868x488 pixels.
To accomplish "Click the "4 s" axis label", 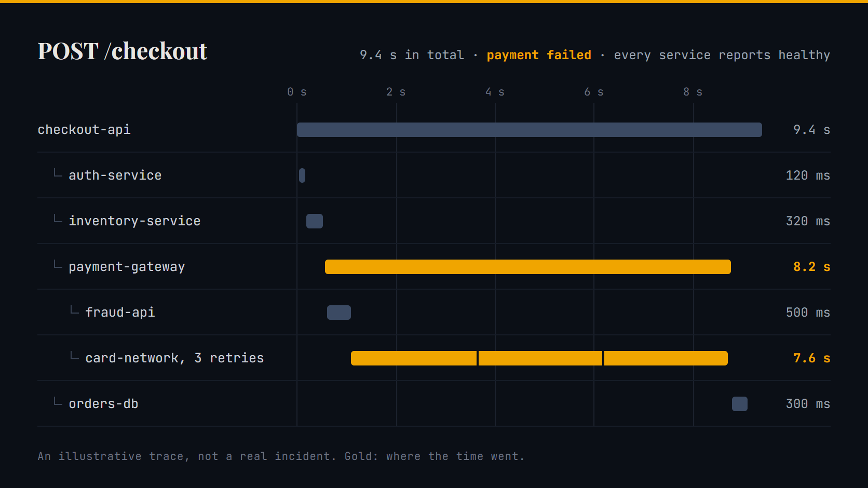I will pos(495,92).
